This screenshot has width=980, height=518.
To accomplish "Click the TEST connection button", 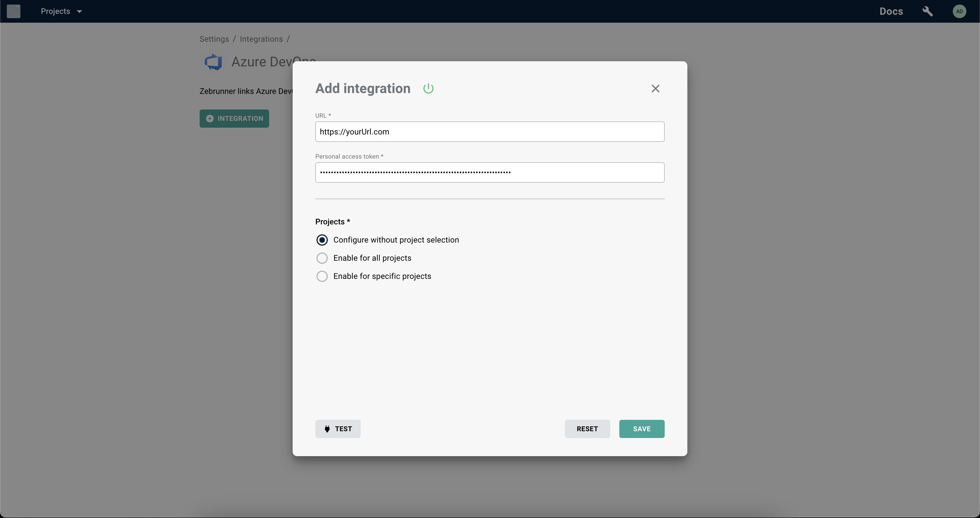I will [x=338, y=429].
